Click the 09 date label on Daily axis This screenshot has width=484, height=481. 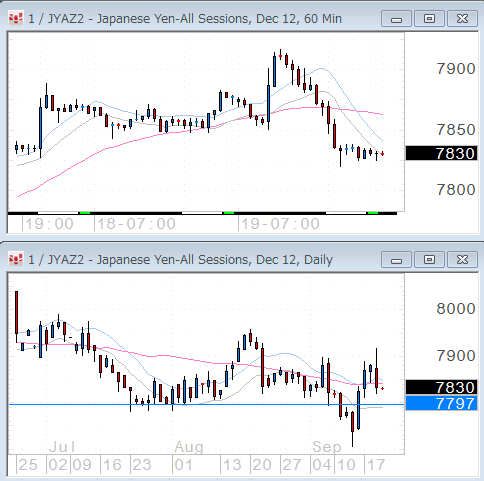tap(82, 465)
